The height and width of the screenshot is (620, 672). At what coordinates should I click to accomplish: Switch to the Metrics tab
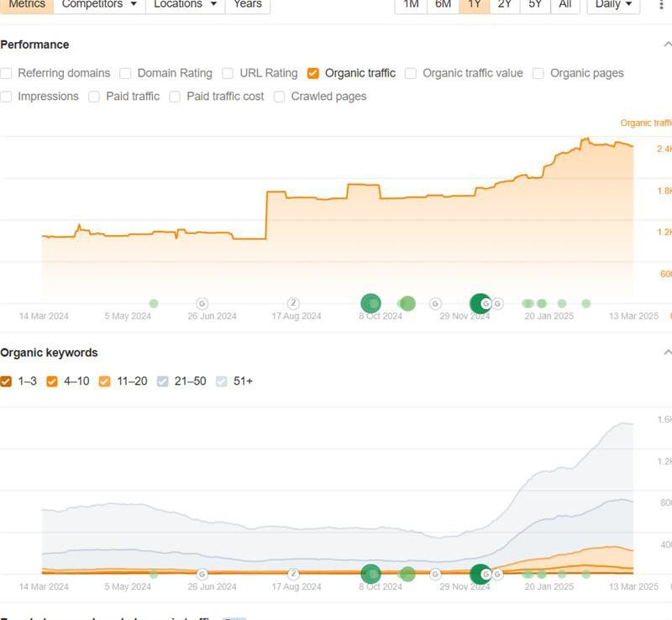coord(27,4)
